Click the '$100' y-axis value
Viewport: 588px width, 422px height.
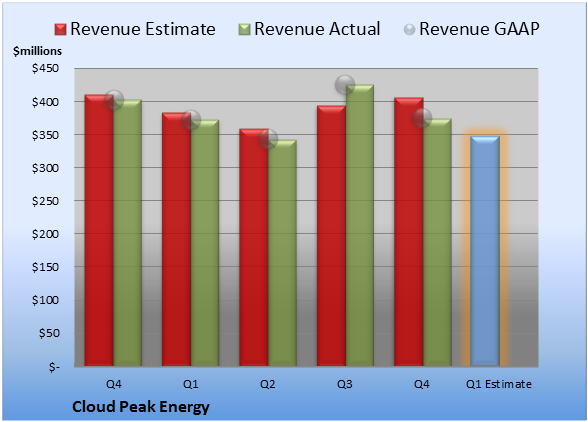tap(45, 300)
